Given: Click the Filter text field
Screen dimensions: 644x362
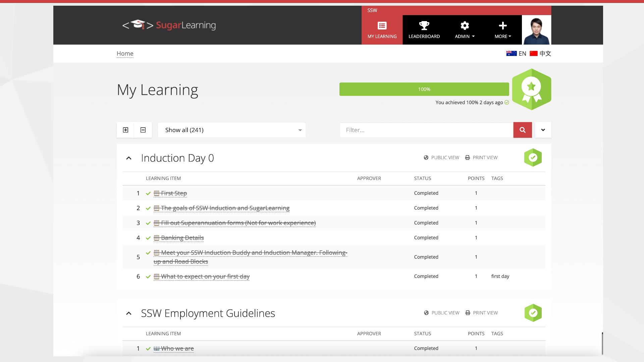Looking at the screenshot, I should coord(426,130).
